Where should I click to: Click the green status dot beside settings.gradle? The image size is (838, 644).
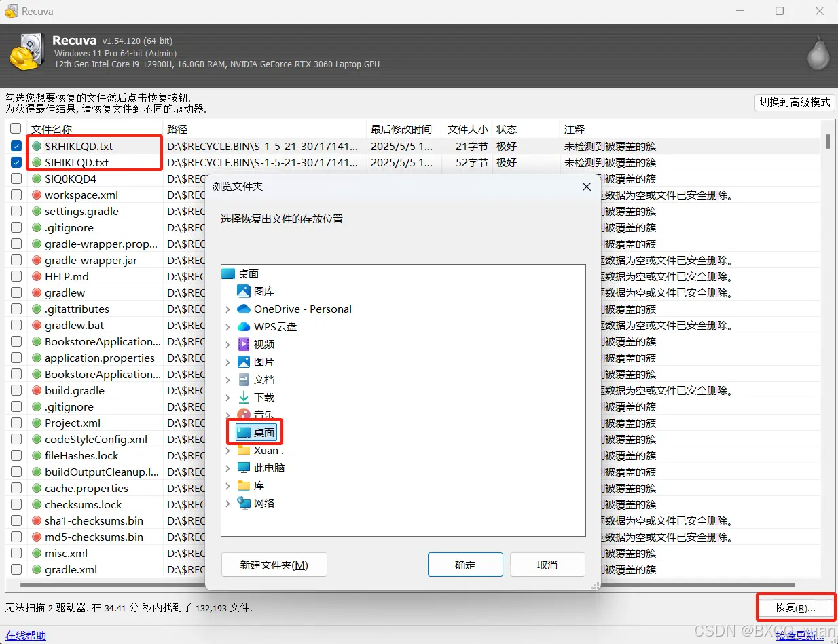37,212
